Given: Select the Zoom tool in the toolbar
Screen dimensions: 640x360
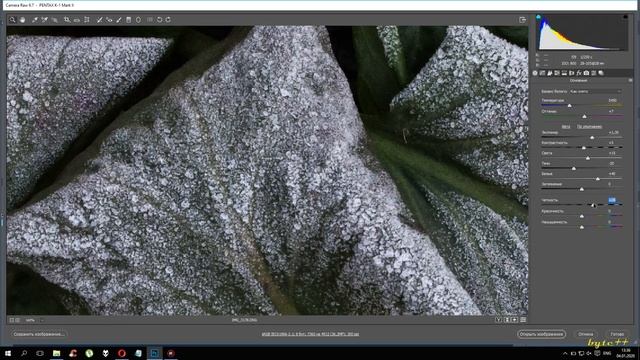Looking at the screenshot, I should [x=13, y=20].
